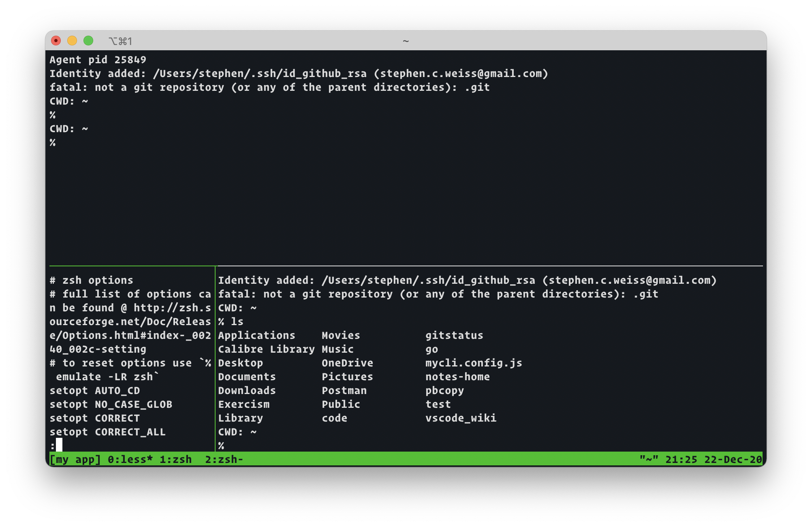Click 'vscode_wiki' in ls output
This screenshot has width=812, height=527.
461,418
